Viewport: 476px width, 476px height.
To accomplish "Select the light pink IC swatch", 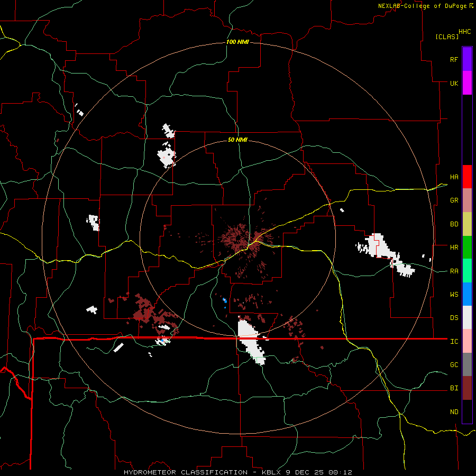I will click(x=467, y=341).
